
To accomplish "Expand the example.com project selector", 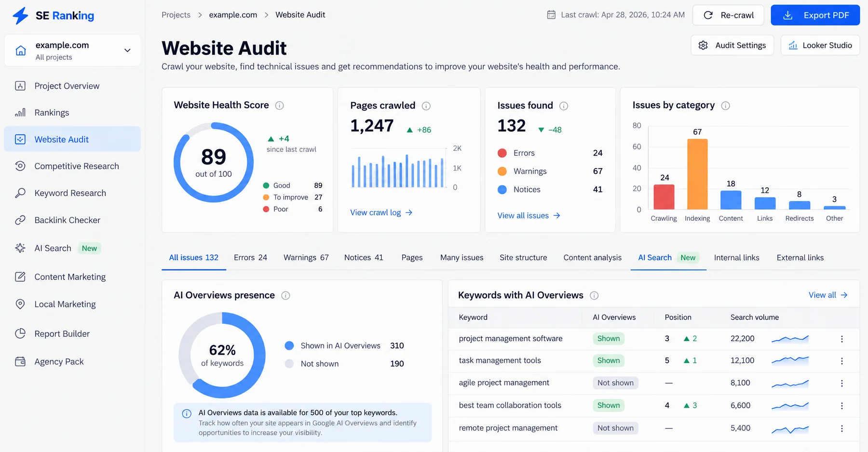I will point(72,51).
